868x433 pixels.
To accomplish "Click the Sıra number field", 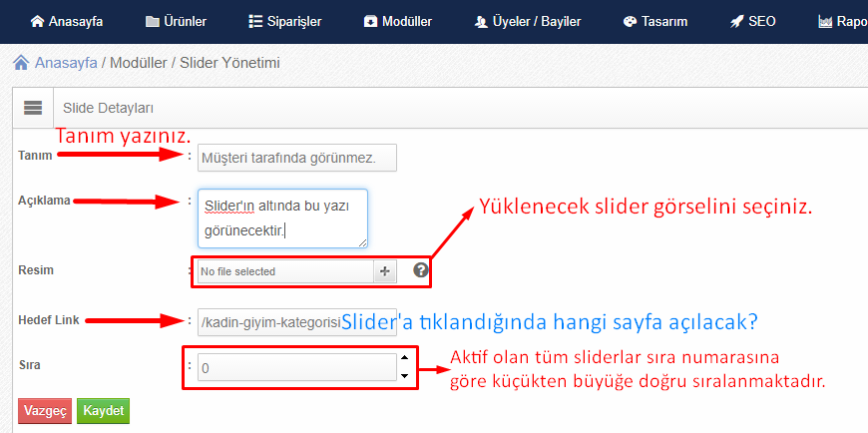I will (297, 368).
